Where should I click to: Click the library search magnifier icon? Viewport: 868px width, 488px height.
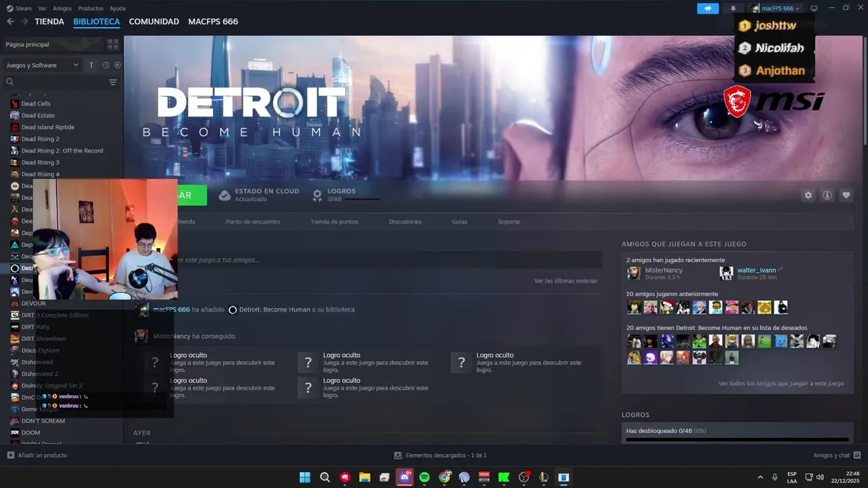[x=9, y=82]
